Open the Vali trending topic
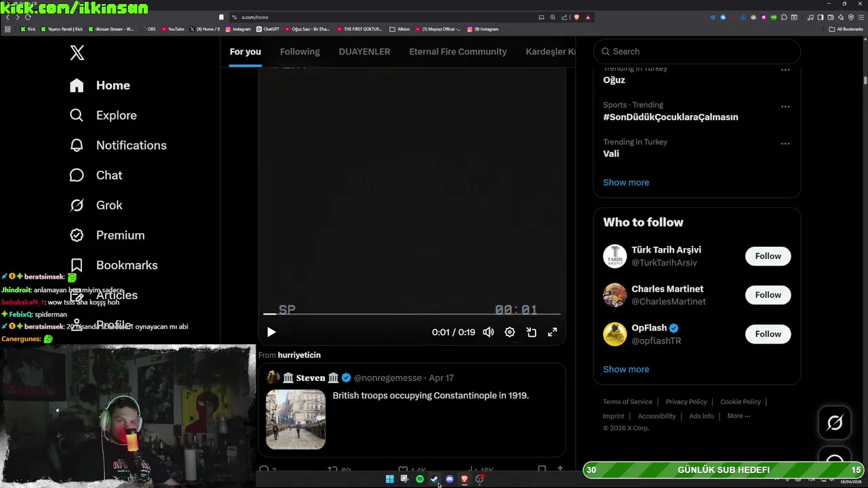868x488 pixels. tap(611, 154)
